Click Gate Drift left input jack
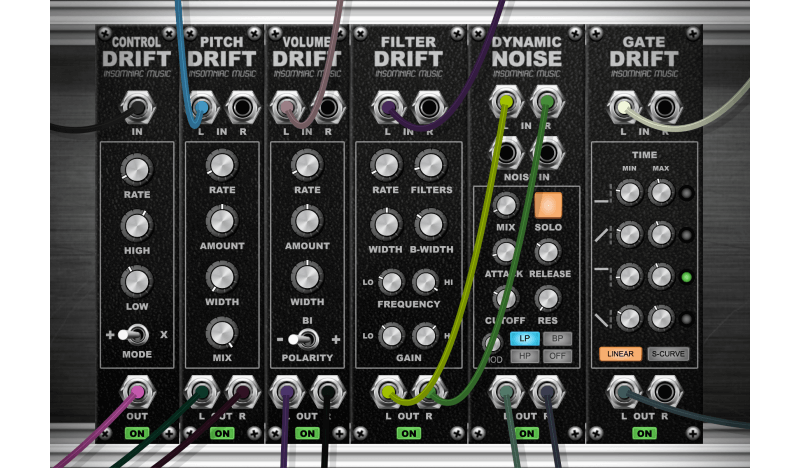 pos(623,108)
